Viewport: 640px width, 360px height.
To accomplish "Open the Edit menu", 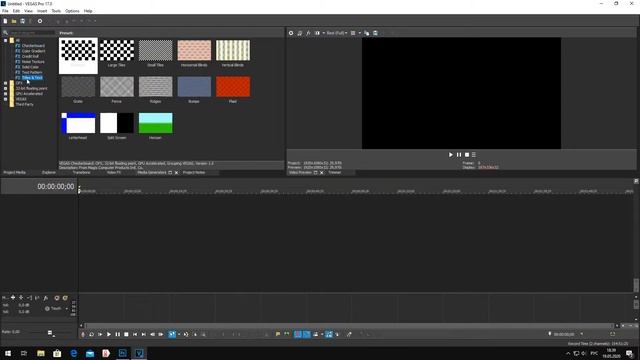I will tap(16, 11).
